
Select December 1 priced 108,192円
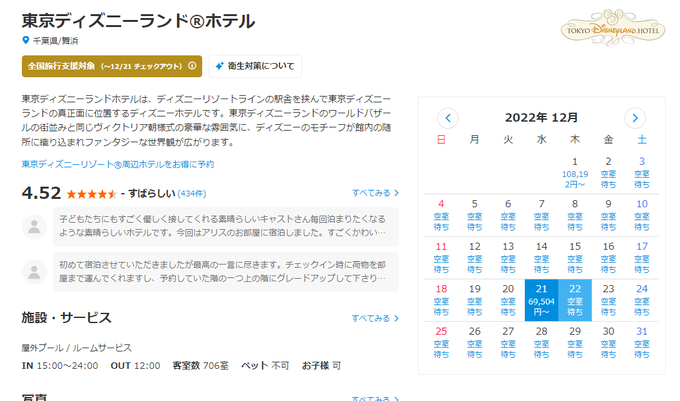(575, 173)
